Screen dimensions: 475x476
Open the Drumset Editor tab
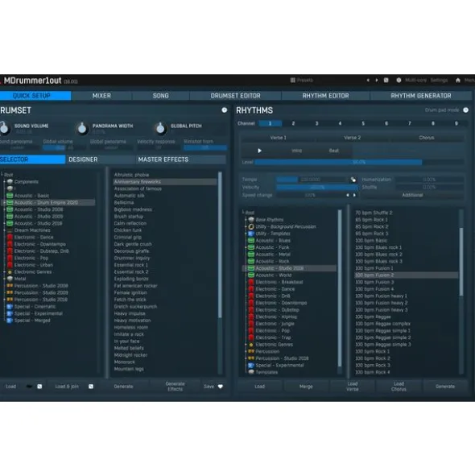click(x=236, y=96)
